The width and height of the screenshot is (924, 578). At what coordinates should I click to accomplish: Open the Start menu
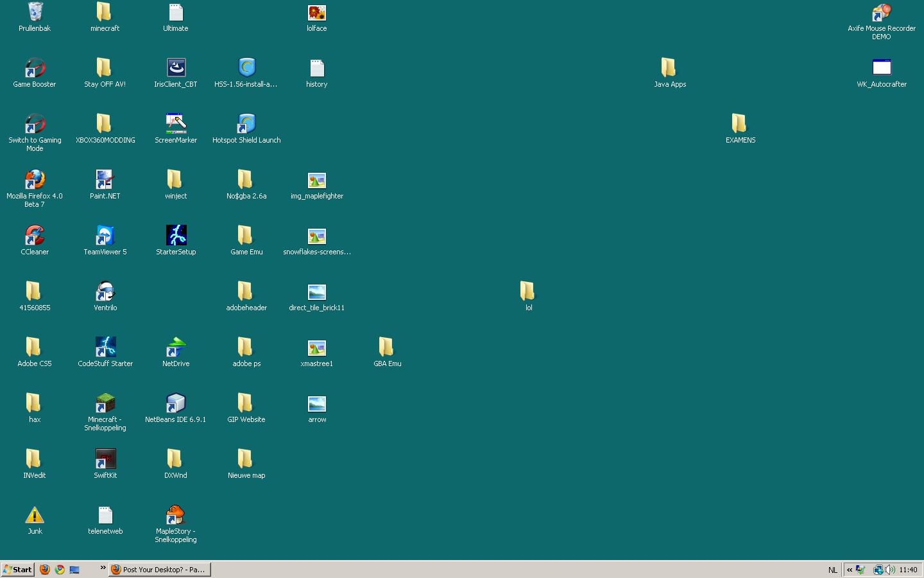click(17, 570)
